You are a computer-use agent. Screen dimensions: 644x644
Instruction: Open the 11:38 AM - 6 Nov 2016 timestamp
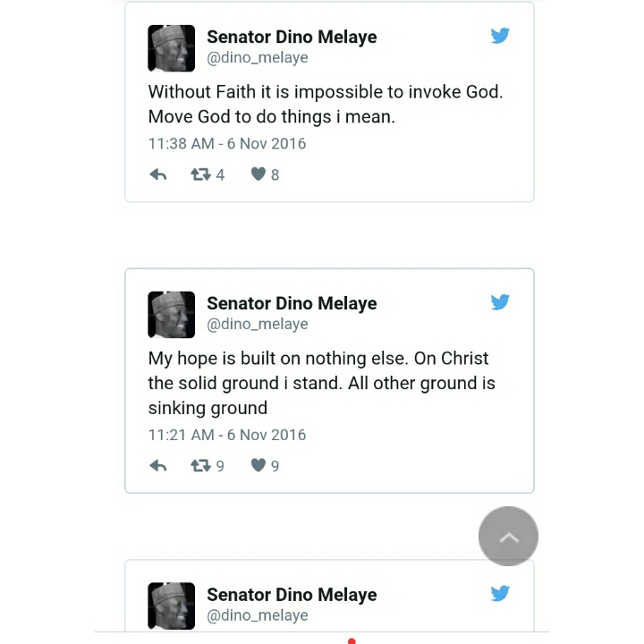coord(227,143)
